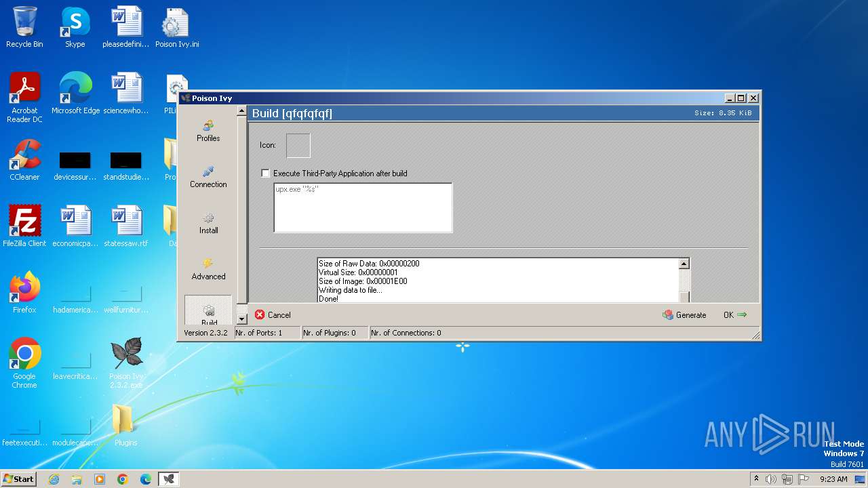Screen dimensions: 868x488
Task: Select the devicessur... black file icon
Action: [x=75, y=165]
